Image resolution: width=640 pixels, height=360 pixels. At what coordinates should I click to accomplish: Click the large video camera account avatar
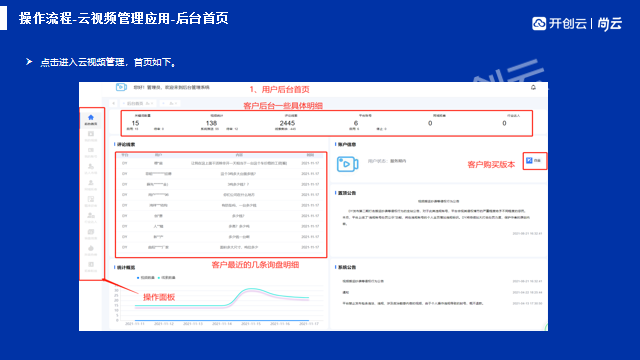tap(347, 164)
